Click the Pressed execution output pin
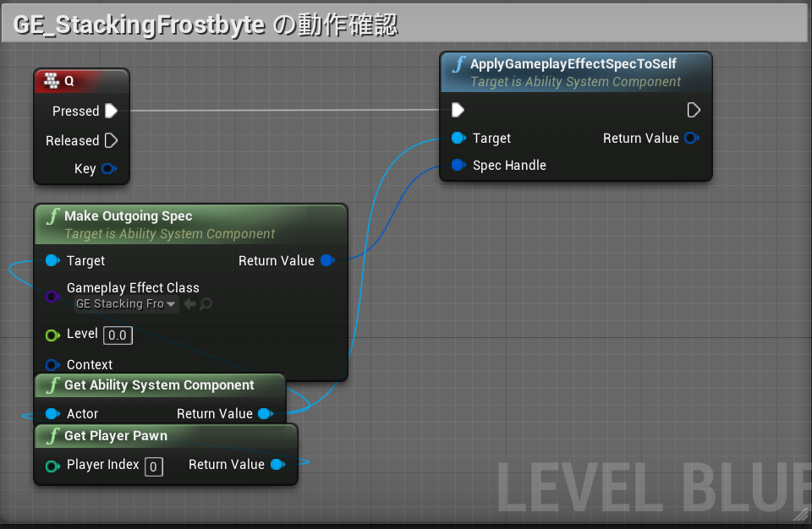 coord(112,111)
